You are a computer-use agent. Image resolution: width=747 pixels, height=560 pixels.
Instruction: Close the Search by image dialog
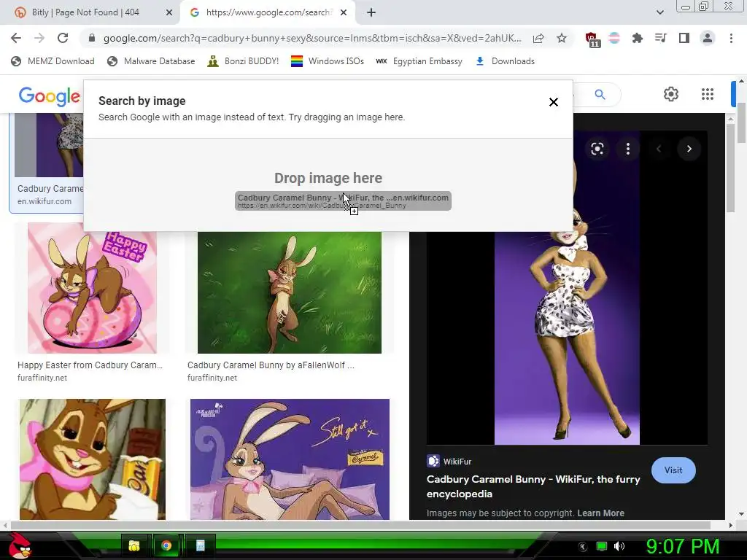[x=553, y=102]
